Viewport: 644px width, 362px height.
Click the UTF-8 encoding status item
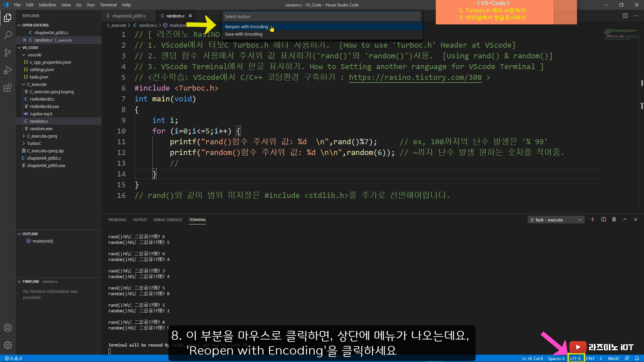pos(575,358)
